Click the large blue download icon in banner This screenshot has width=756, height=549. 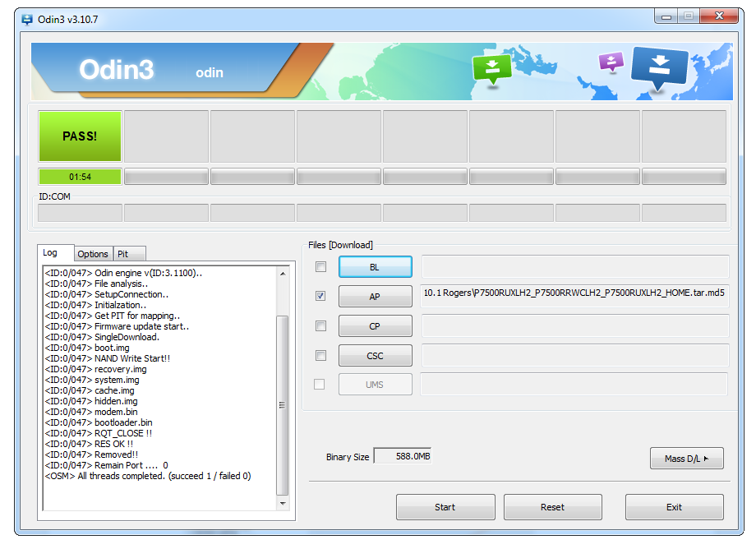659,68
